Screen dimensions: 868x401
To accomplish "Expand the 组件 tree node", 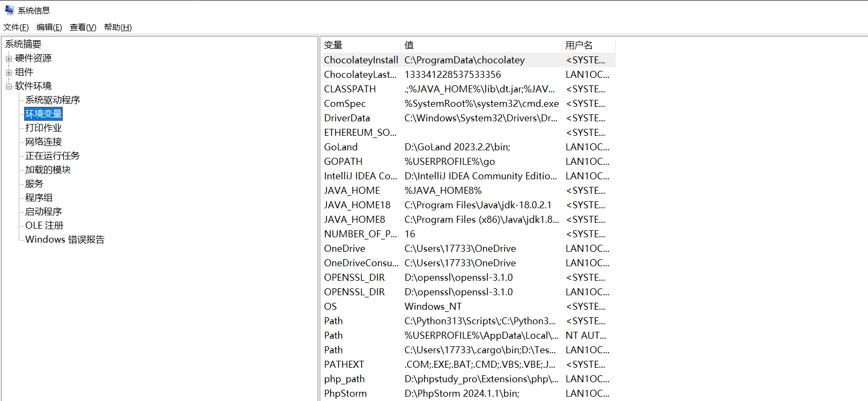I will 9,72.
